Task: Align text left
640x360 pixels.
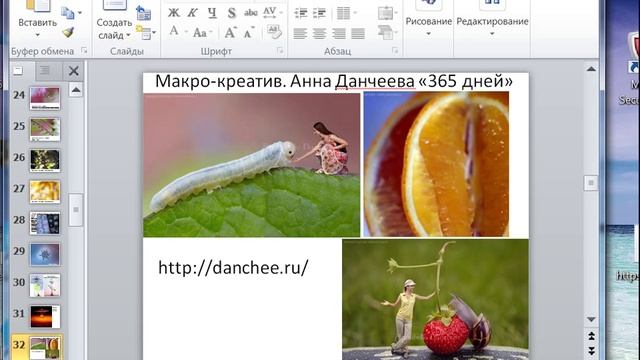Action: click(x=300, y=33)
